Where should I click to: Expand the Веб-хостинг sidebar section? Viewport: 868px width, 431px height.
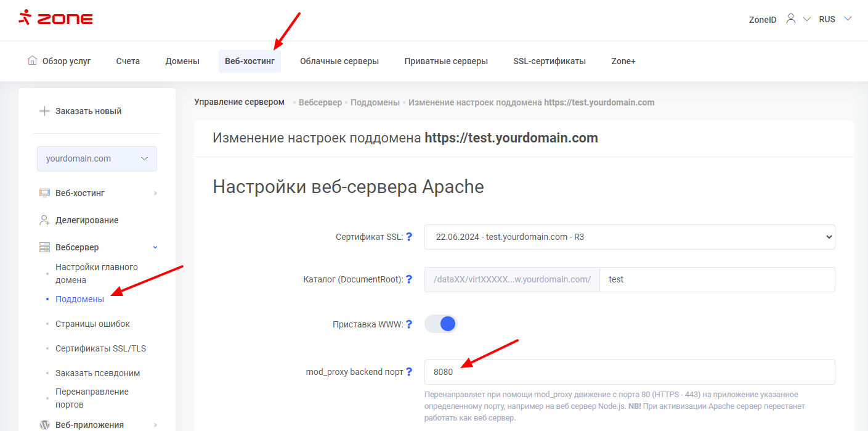pos(155,193)
